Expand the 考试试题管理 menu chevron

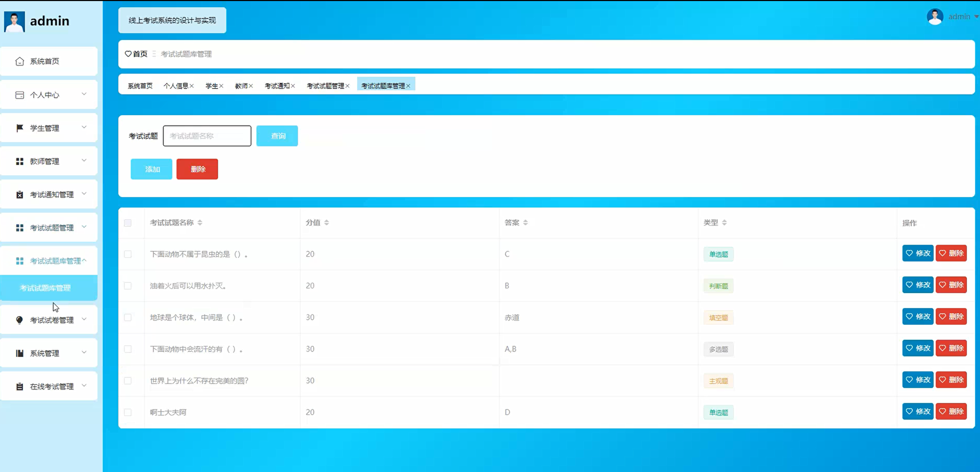click(84, 226)
